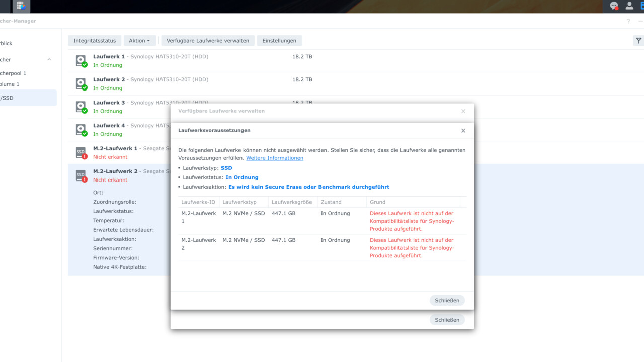
Task: Click the Laufwerk 3 HDD drive icon
Action: click(x=80, y=107)
